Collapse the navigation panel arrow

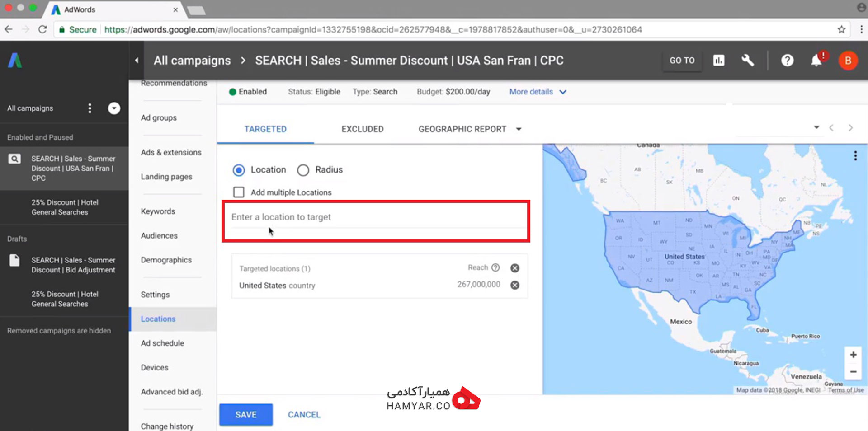click(137, 60)
